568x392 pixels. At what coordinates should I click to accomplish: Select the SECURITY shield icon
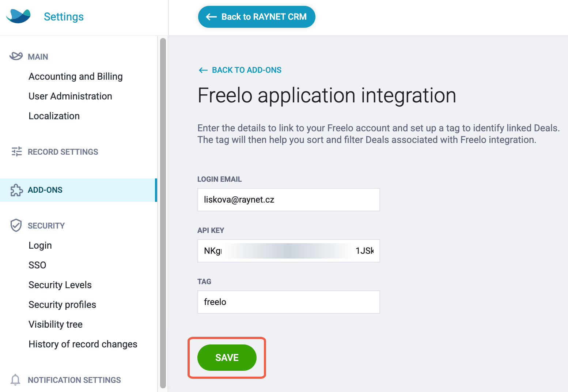pyautogui.click(x=16, y=225)
